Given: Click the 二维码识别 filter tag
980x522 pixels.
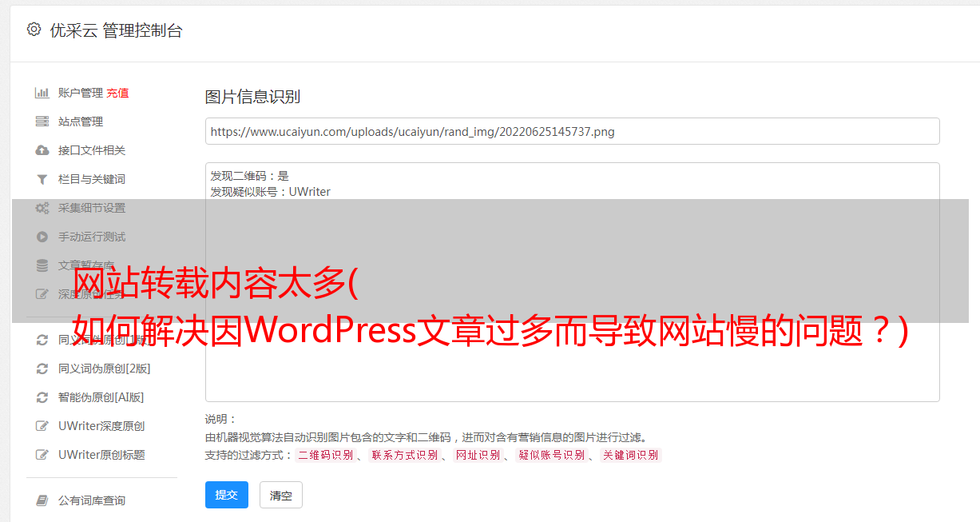Looking at the screenshot, I should 325,455.
